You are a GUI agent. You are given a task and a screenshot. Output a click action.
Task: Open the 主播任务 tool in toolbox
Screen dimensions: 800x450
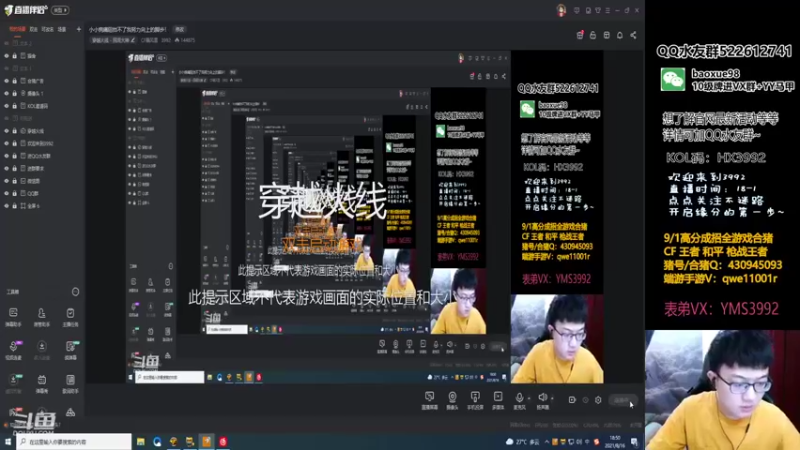[x=70, y=317]
